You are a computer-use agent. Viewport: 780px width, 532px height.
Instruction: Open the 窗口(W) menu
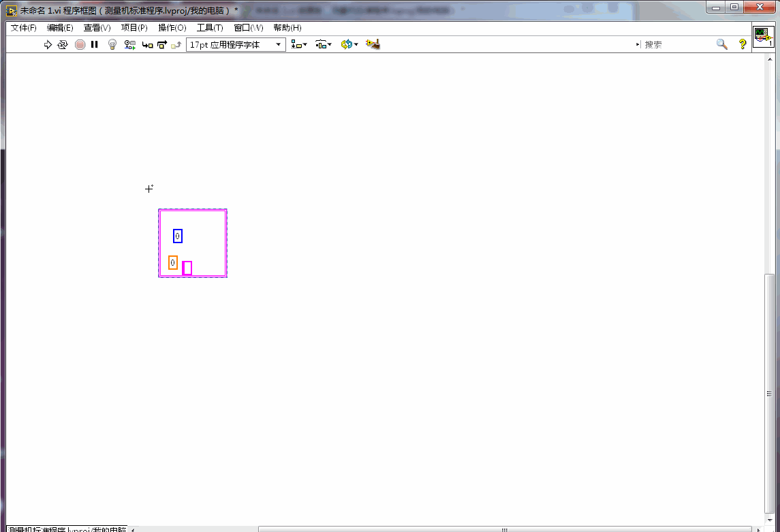click(248, 28)
